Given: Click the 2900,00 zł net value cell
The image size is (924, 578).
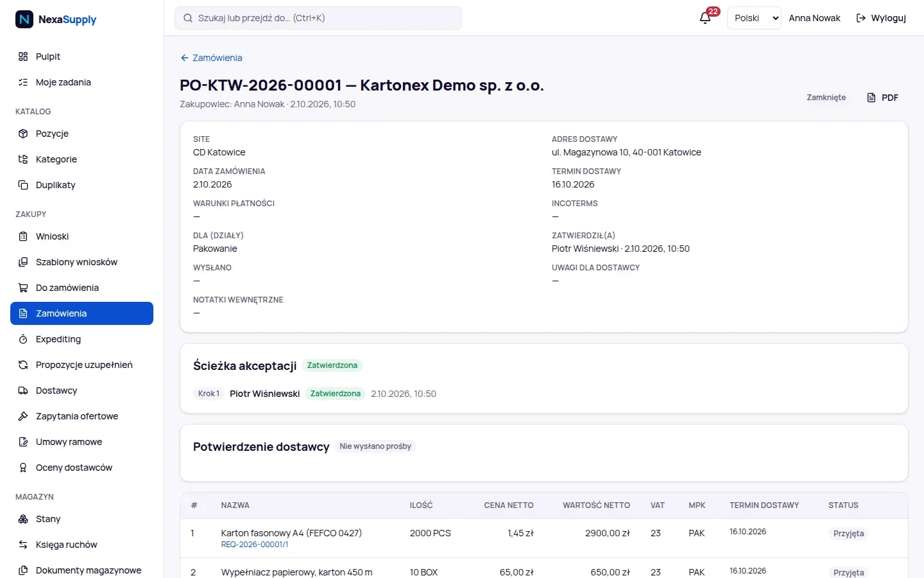Looking at the screenshot, I should (x=608, y=533).
